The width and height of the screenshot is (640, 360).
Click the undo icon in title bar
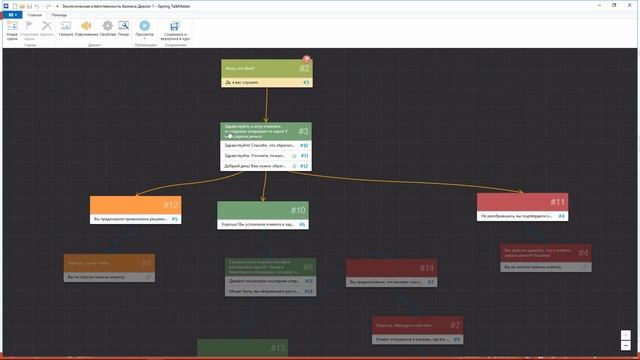tap(37, 6)
